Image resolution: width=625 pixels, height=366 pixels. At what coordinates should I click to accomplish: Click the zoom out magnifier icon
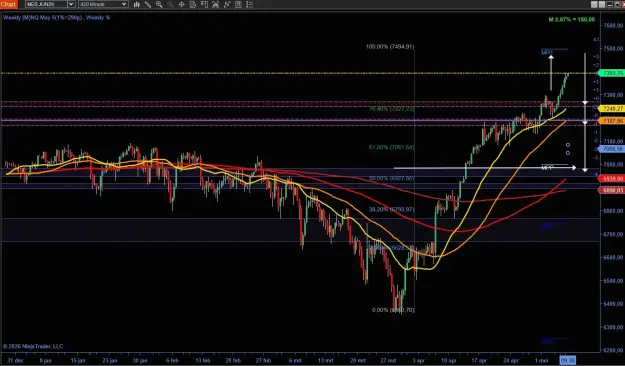click(170, 4)
